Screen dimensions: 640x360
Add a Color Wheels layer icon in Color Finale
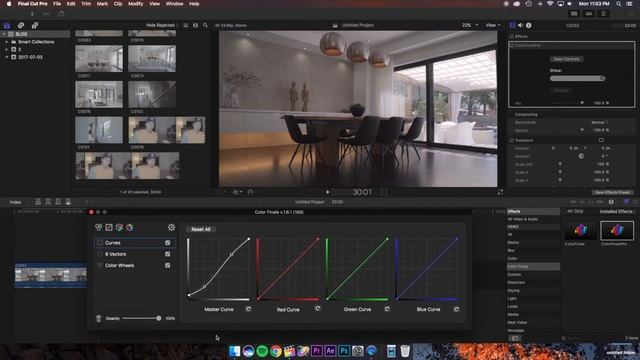pyautogui.click(x=98, y=227)
